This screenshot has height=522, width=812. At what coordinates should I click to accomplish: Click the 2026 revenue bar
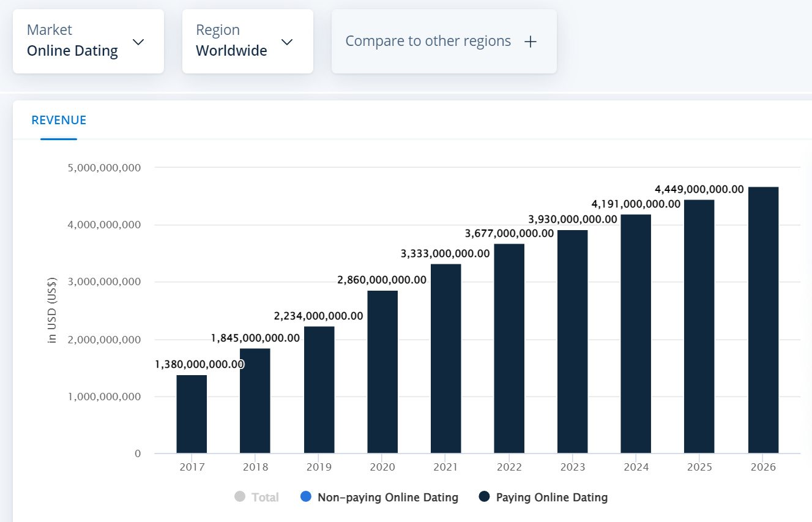pyautogui.click(x=762, y=318)
